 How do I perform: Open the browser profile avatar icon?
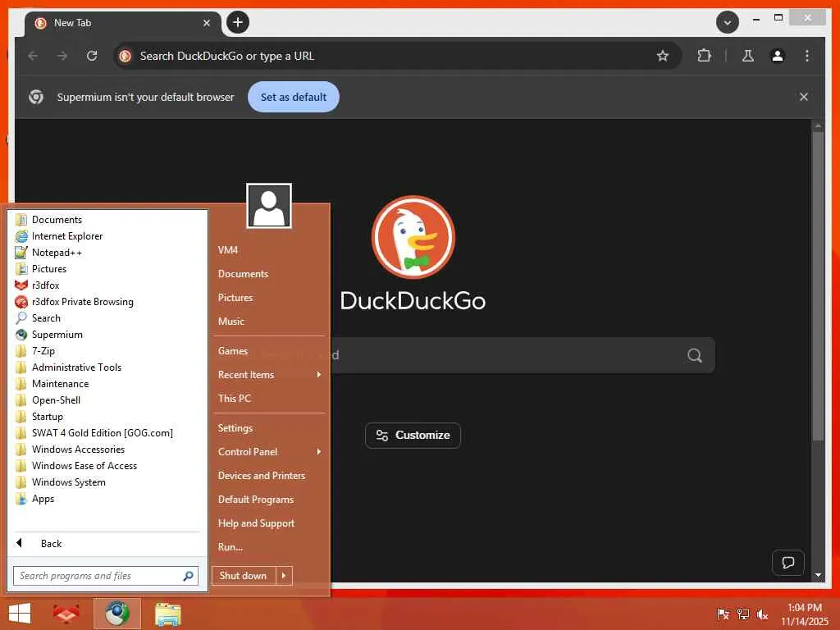pos(778,56)
